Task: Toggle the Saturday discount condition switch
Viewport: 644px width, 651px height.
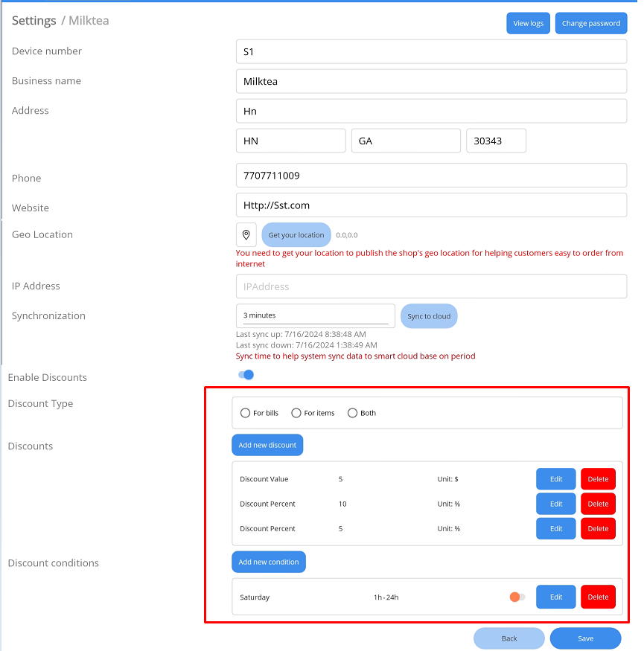Action: [517, 597]
